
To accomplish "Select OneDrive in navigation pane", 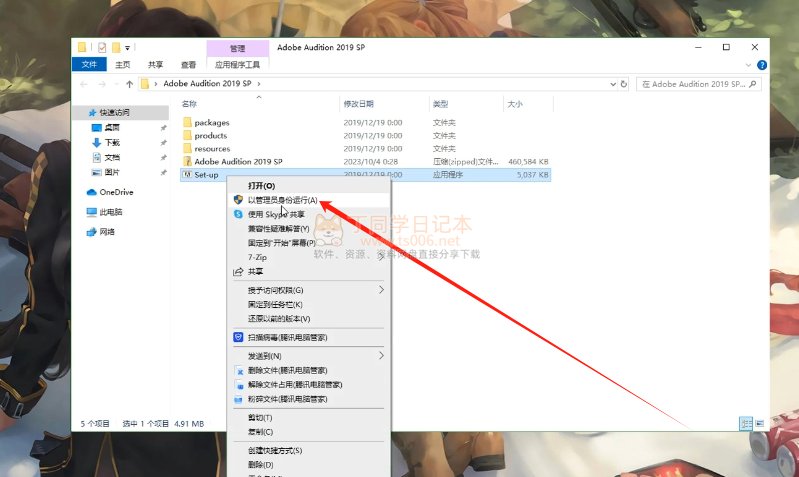I will tap(116, 192).
